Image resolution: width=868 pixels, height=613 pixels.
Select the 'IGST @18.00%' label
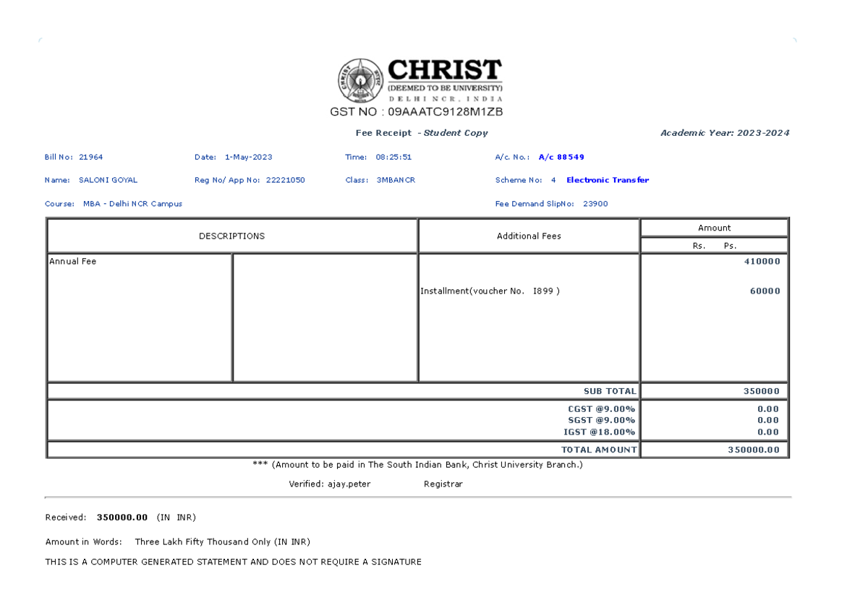click(x=600, y=432)
